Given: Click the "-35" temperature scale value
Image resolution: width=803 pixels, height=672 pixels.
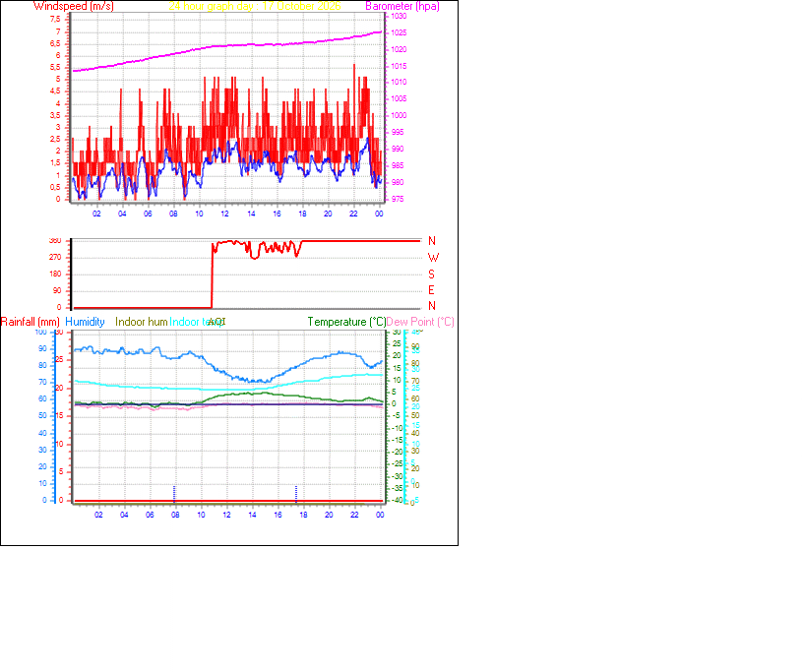Looking at the screenshot, I should pos(398,488).
